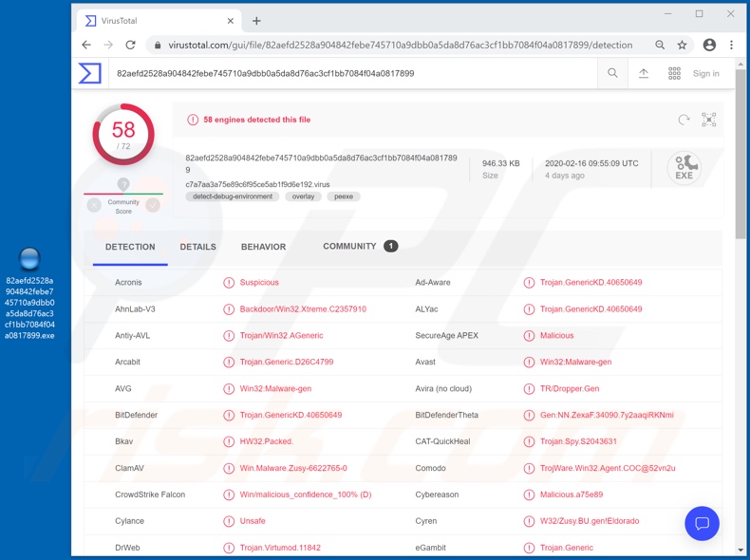Screen dimensions: 750x560
Task: Click the CrowdStrike Falcon engine name
Action: 150,495
